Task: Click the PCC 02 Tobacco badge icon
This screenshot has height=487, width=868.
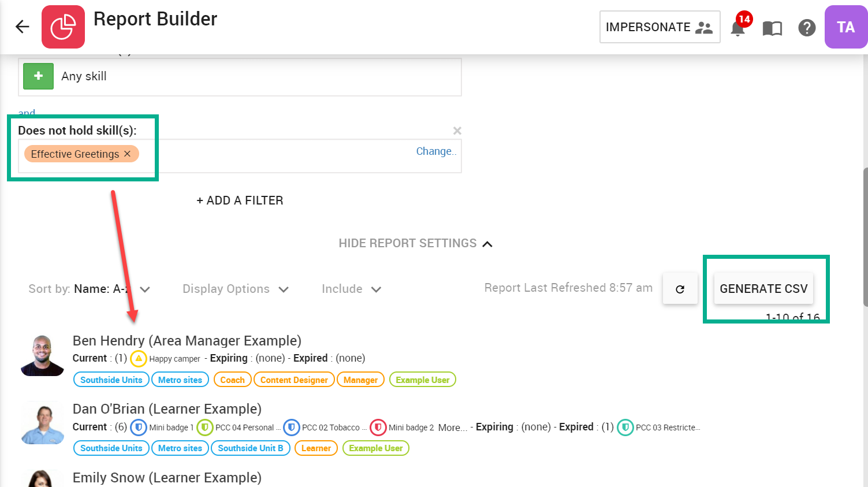Action: tap(292, 427)
